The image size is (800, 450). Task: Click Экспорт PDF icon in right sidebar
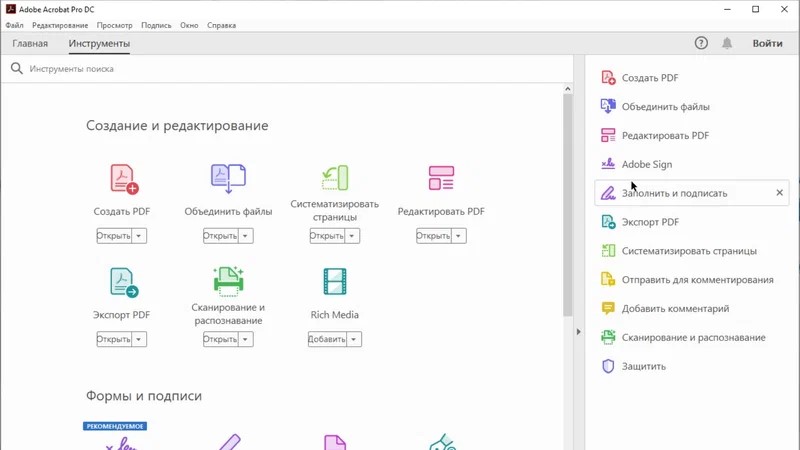point(608,221)
